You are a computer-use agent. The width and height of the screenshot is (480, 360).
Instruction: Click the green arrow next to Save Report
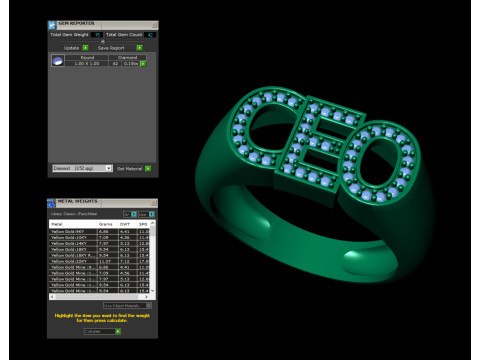[140, 48]
